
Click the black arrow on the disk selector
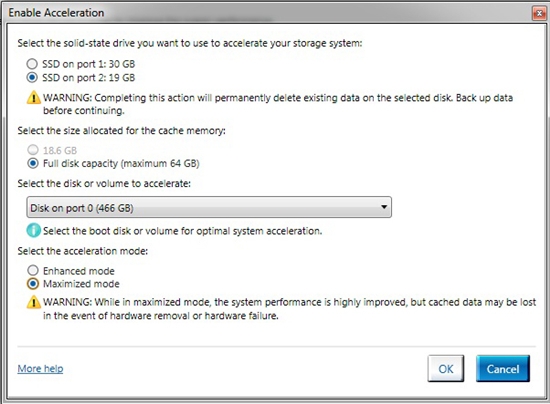384,207
